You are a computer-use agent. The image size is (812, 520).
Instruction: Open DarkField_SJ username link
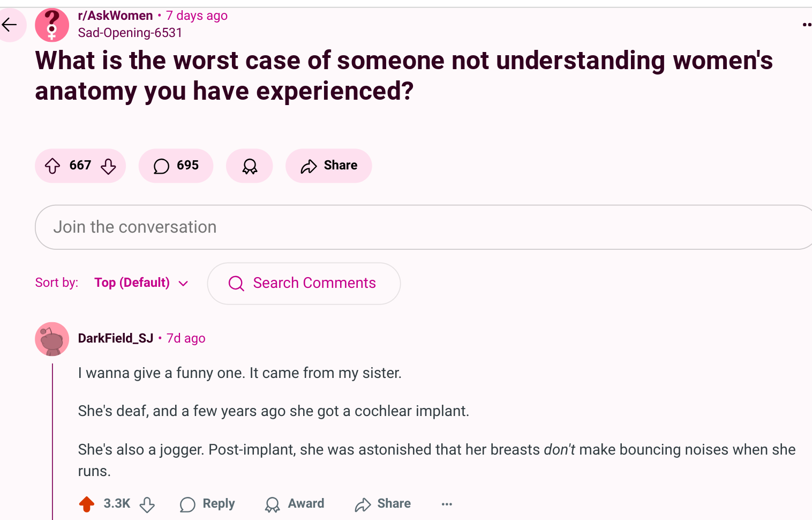click(116, 338)
